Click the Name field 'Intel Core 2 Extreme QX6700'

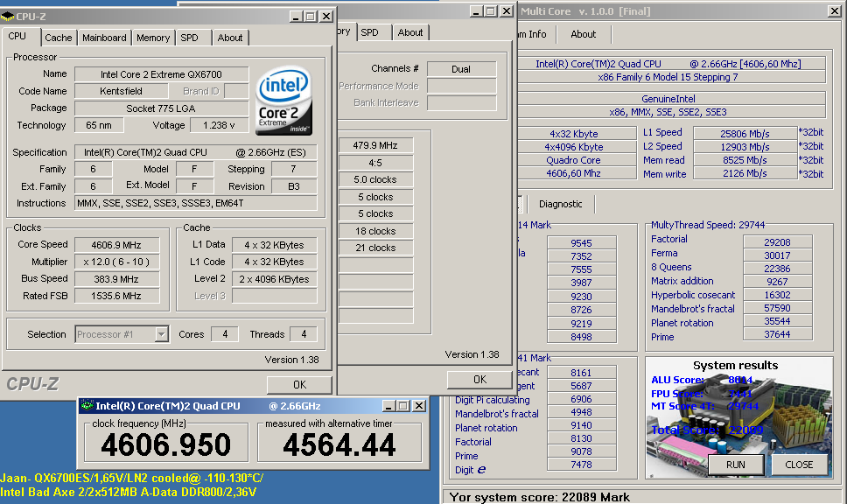click(x=162, y=74)
